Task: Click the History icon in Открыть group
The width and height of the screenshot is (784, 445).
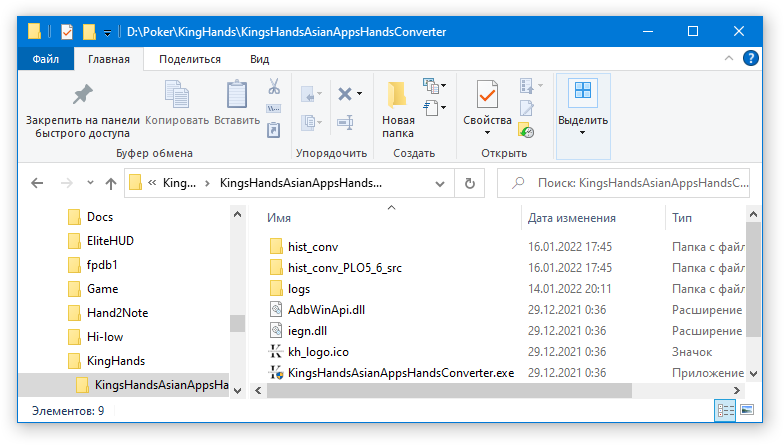Action: coord(526,130)
